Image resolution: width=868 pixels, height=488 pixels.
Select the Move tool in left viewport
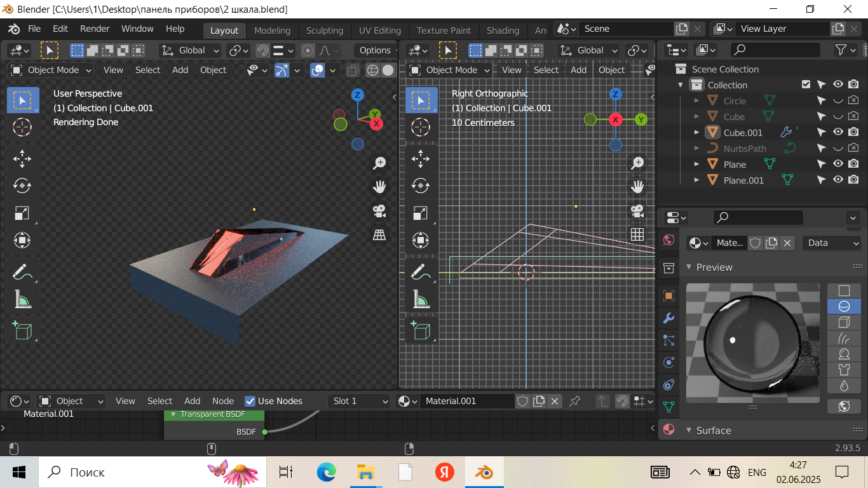point(22,158)
